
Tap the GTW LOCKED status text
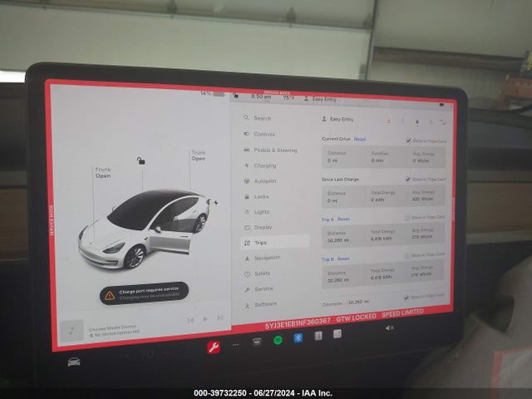coord(356,318)
